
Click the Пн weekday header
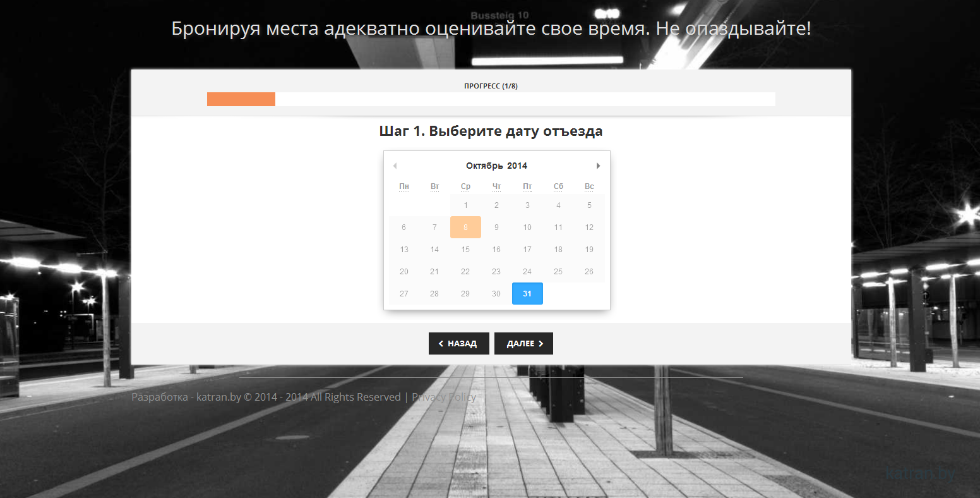click(404, 186)
